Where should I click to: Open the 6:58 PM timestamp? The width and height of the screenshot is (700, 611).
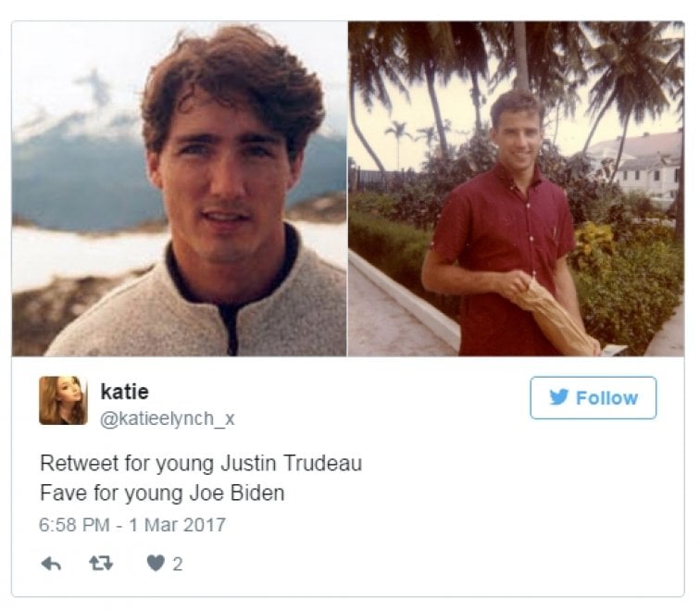[74, 525]
